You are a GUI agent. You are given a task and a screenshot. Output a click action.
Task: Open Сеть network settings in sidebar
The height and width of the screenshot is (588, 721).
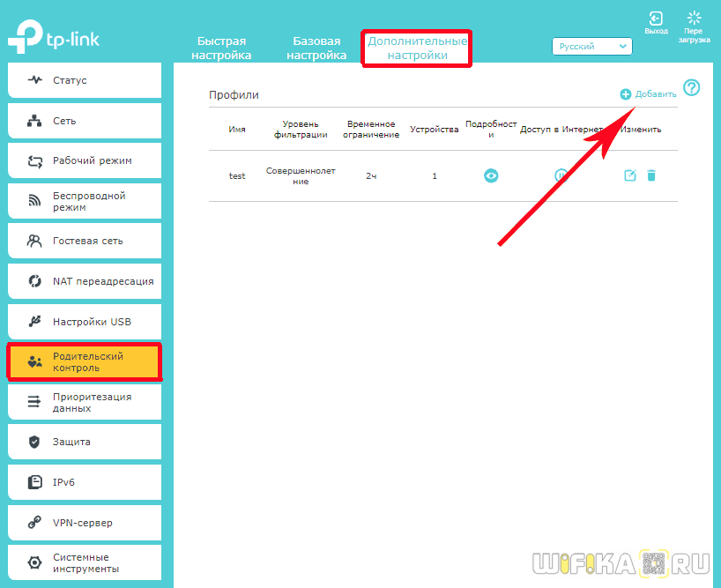[84, 121]
